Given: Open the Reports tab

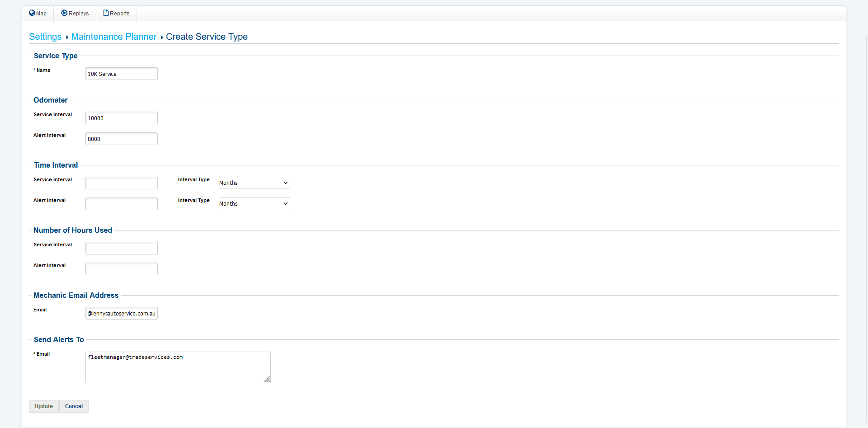Looking at the screenshot, I should click(x=116, y=14).
